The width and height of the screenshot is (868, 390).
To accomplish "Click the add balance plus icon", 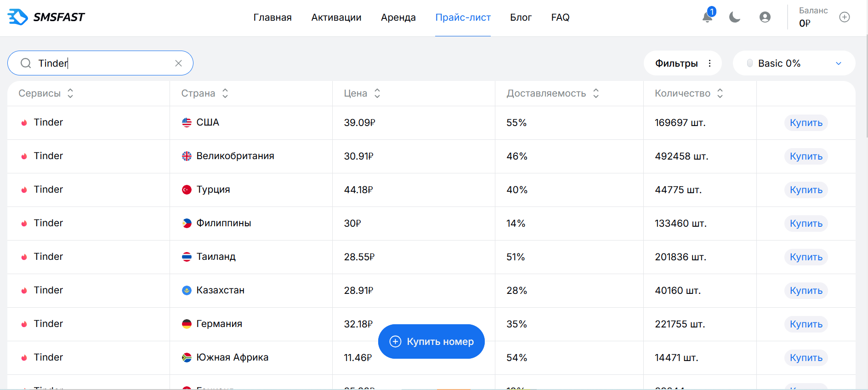I will (x=845, y=17).
